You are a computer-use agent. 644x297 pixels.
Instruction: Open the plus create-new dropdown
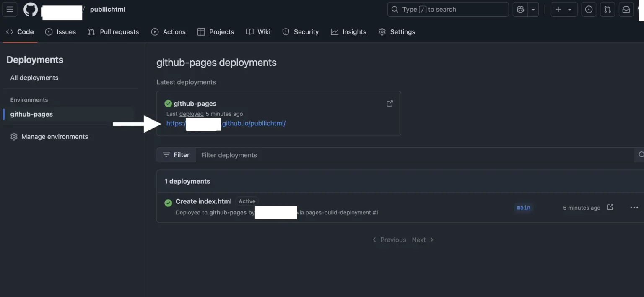563,9
